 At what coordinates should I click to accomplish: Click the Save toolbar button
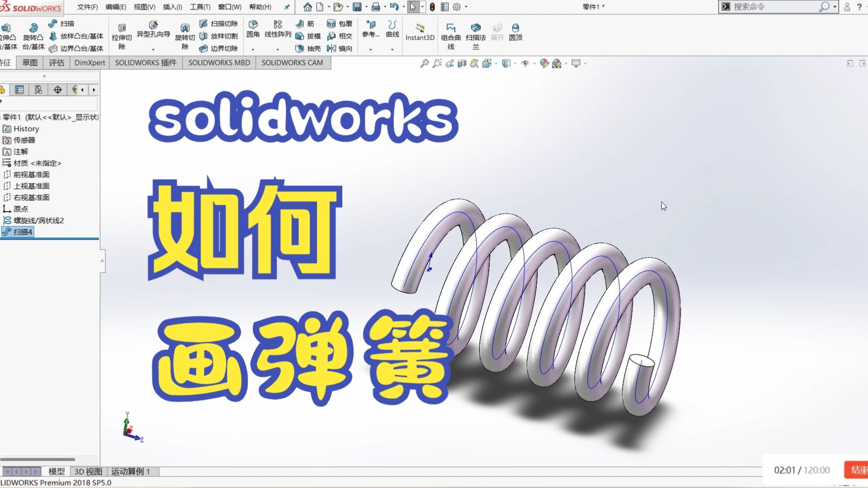click(357, 7)
